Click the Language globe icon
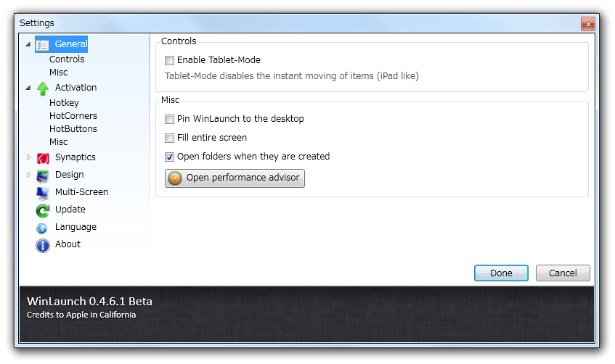 pyautogui.click(x=41, y=228)
